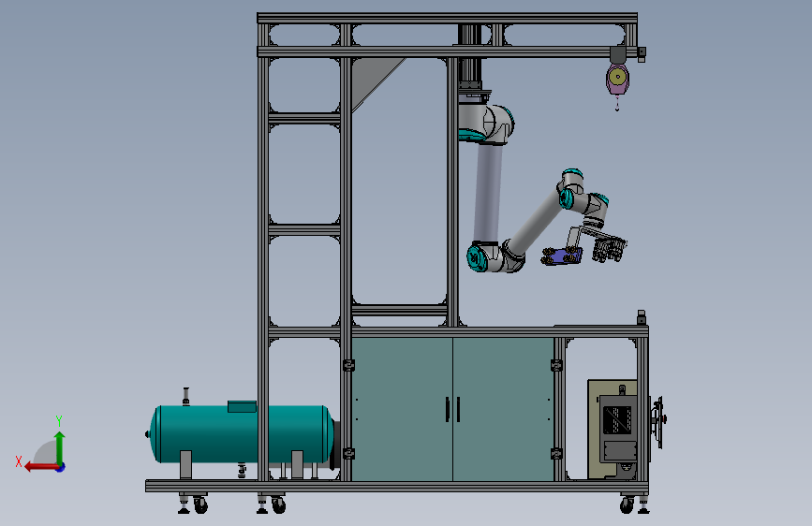The height and width of the screenshot is (526, 812).
Task: Select the teal air tank body
Action: click(x=243, y=434)
